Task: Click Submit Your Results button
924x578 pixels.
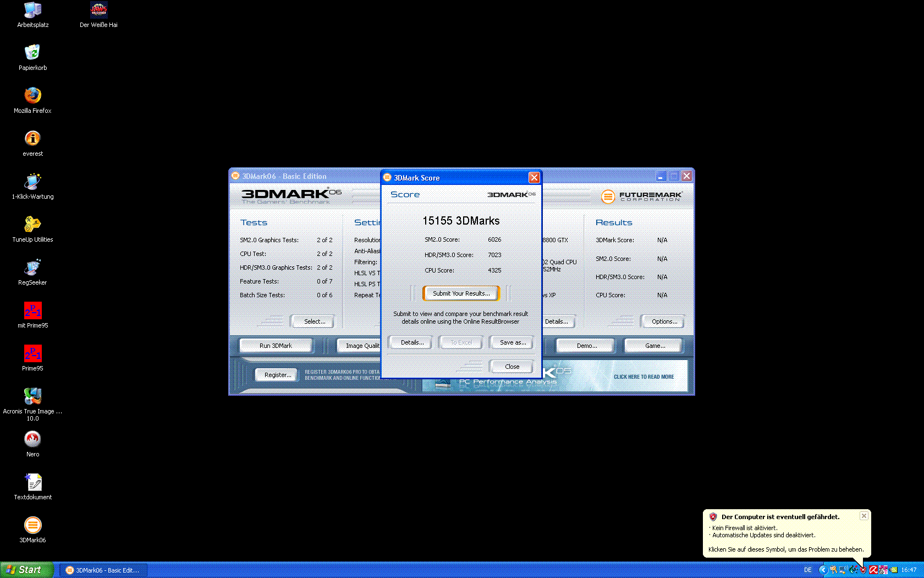Action: point(461,293)
